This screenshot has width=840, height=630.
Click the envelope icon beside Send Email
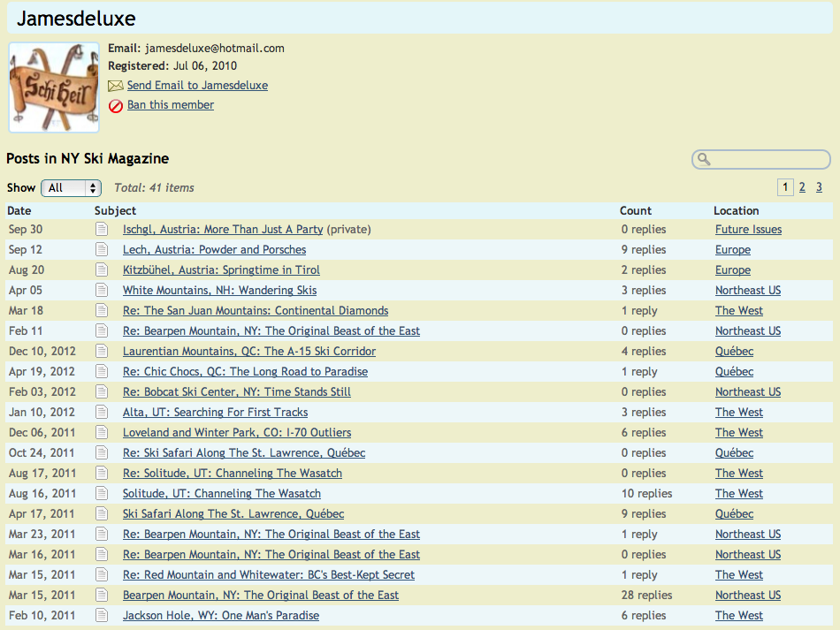pos(115,86)
